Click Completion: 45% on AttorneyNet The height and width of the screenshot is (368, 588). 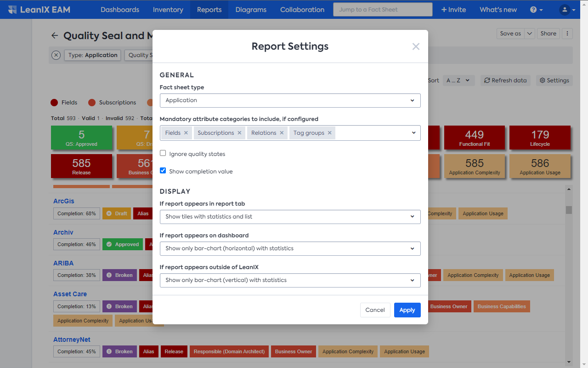click(x=77, y=351)
